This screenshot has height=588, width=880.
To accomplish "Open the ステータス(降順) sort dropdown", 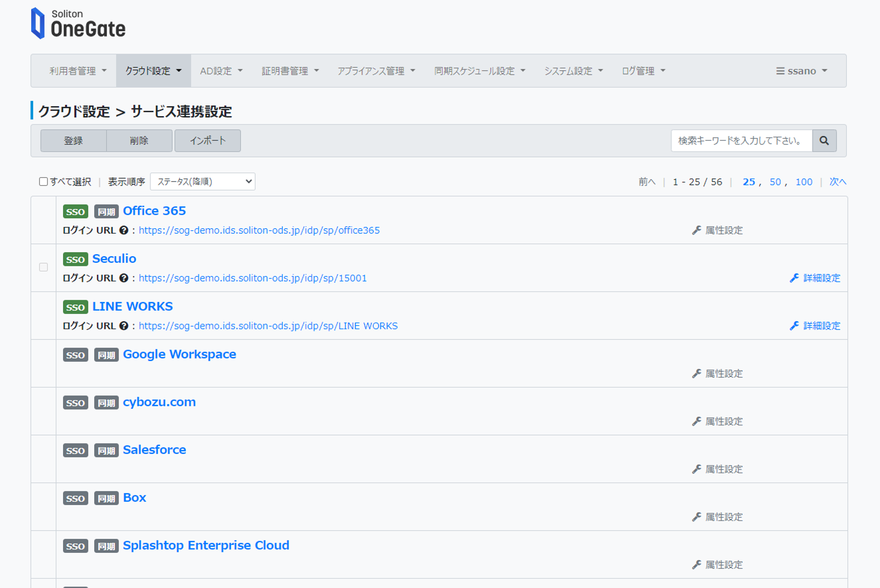I will [203, 181].
